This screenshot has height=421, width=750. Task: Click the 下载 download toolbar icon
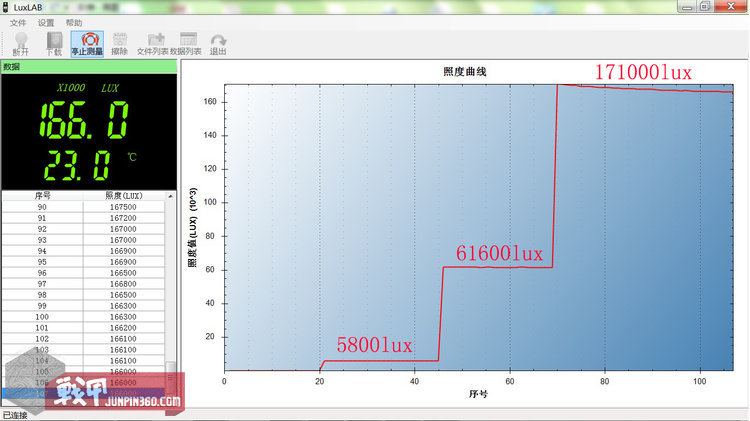pyautogui.click(x=54, y=44)
